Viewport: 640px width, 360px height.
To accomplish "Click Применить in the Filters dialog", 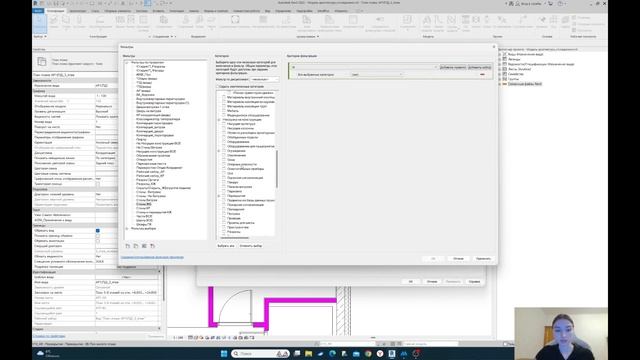I will pos(483,259).
